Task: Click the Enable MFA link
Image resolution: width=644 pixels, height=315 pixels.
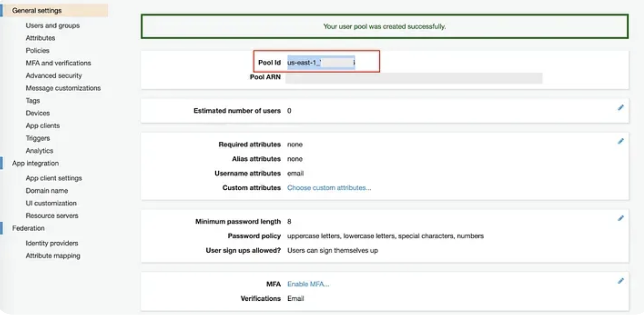Action: tap(308, 284)
